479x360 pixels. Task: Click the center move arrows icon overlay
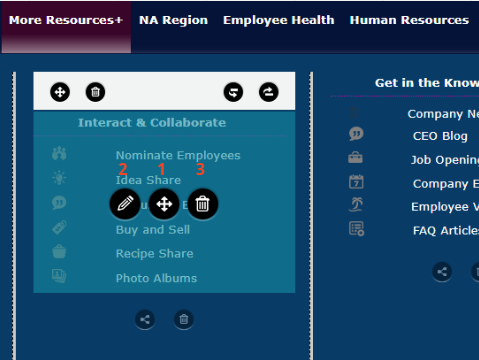(x=164, y=204)
